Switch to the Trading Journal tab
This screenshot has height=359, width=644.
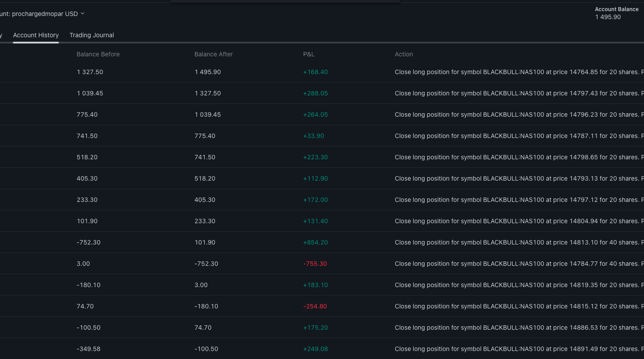91,35
